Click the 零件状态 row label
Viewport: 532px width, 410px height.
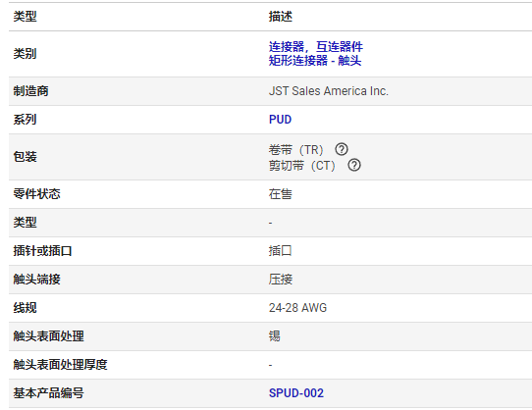(x=36, y=194)
